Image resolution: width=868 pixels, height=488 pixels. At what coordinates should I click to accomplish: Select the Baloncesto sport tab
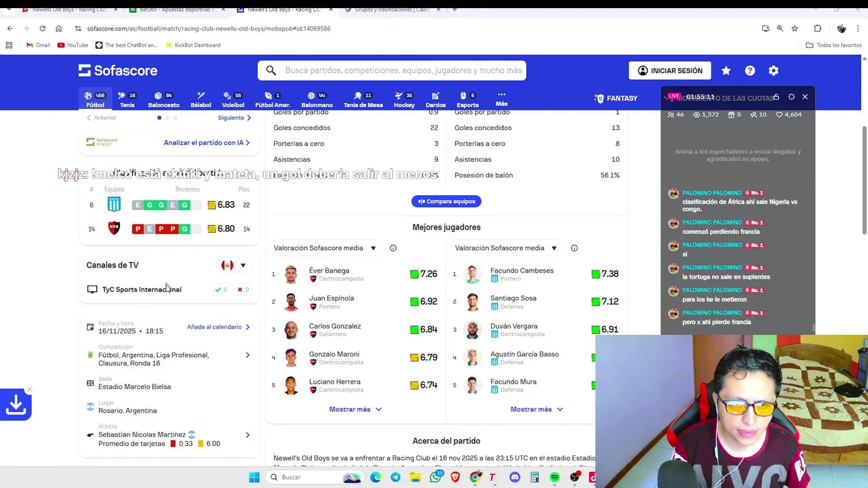pos(163,100)
